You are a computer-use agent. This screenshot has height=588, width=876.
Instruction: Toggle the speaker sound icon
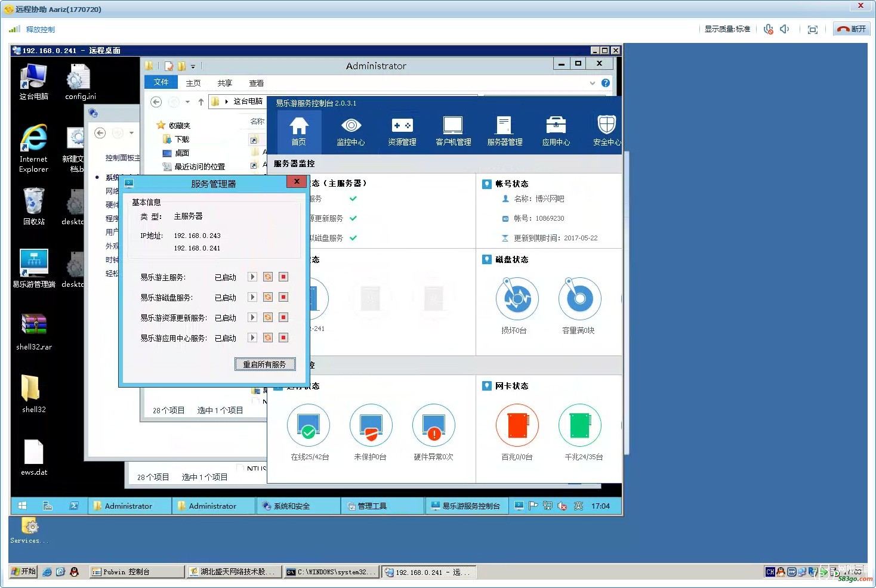tap(785, 29)
